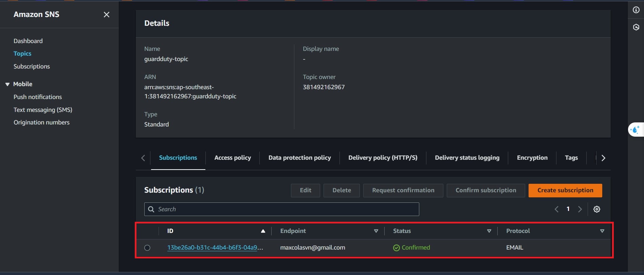This screenshot has width=644, height=275.
Task: Click the floating water drop assistant icon
Action: tap(635, 130)
